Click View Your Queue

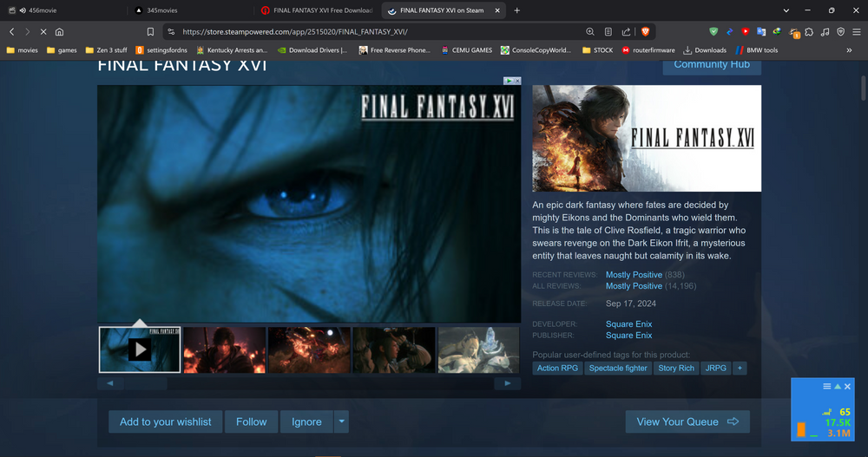pos(687,421)
